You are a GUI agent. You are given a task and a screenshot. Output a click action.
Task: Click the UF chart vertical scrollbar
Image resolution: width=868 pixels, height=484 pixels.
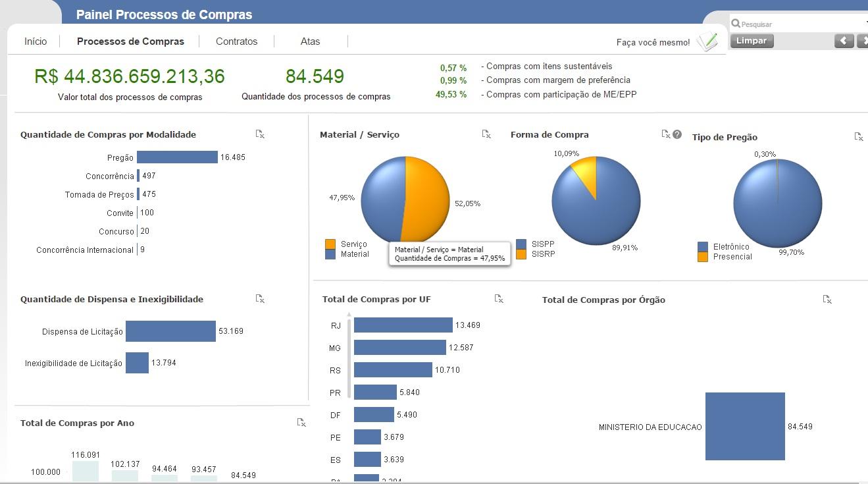point(349,359)
